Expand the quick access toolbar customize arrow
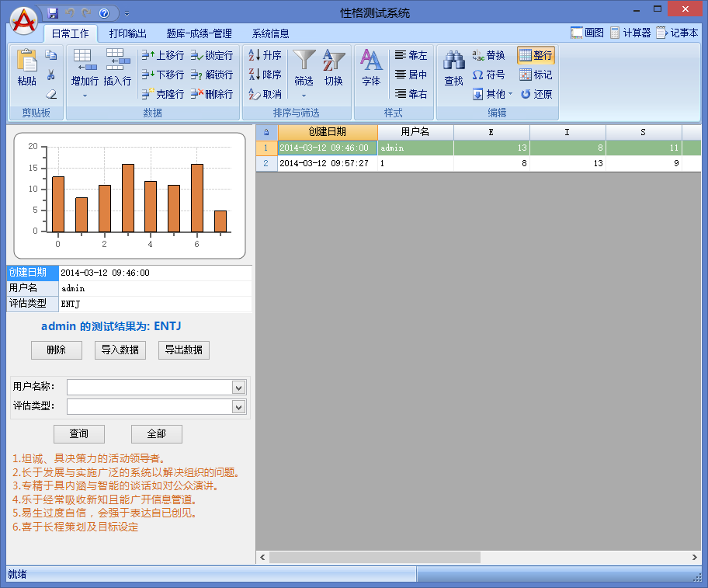This screenshot has width=708, height=588. point(127,13)
